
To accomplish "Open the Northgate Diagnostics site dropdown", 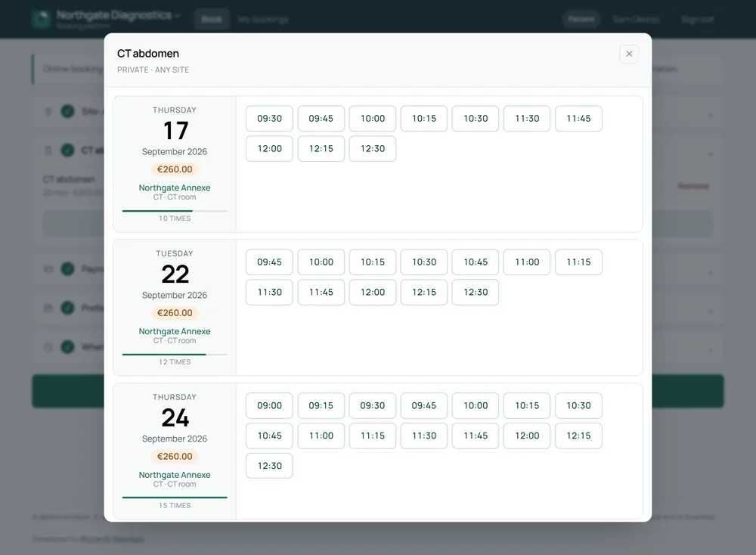I will pyautogui.click(x=118, y=15).
